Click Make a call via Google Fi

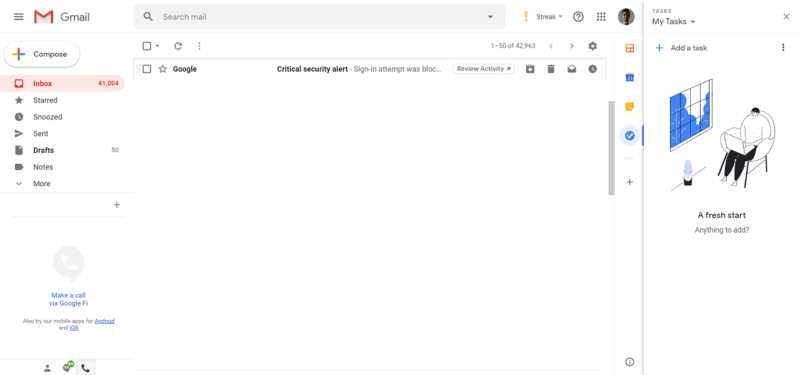click(x=68, y=299)
